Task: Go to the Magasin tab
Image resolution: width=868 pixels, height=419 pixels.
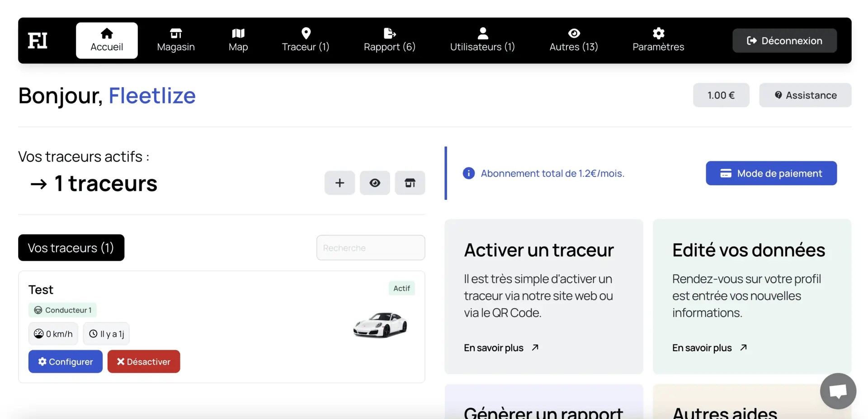Action: click(176, 40)
